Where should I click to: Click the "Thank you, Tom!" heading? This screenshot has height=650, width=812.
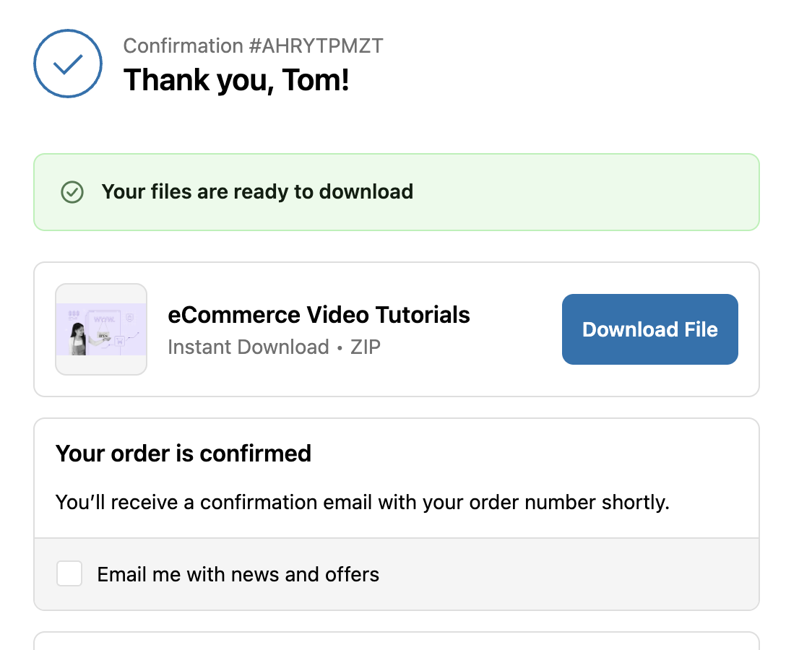236,79
